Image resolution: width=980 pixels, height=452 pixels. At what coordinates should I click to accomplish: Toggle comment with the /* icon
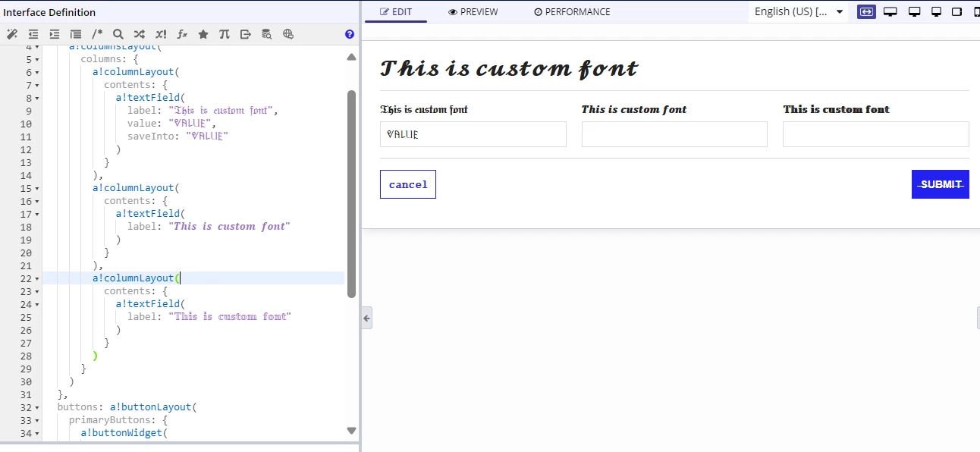(97, 34)
